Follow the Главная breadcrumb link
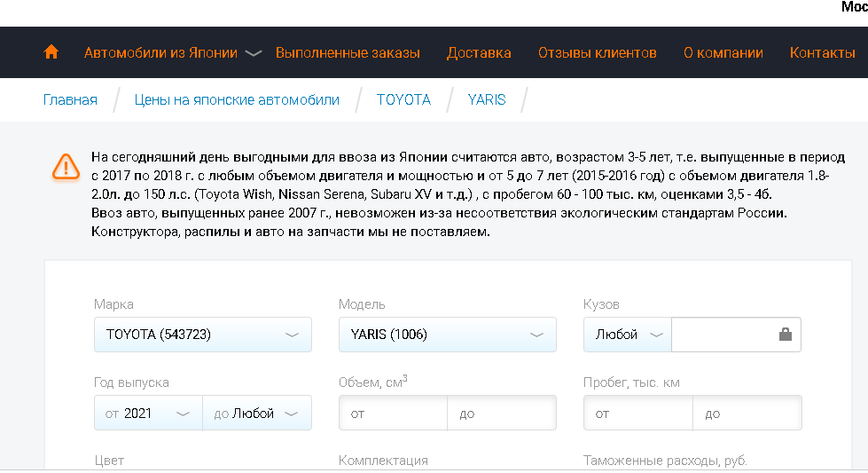Viewport: 868px width, 473px height. click(70, 99)
